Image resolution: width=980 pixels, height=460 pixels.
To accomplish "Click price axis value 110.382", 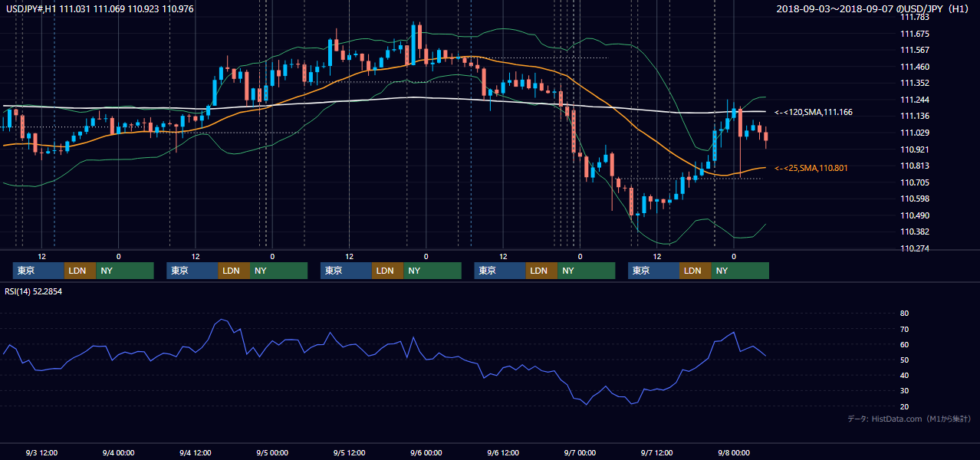I will pos(914,232).
